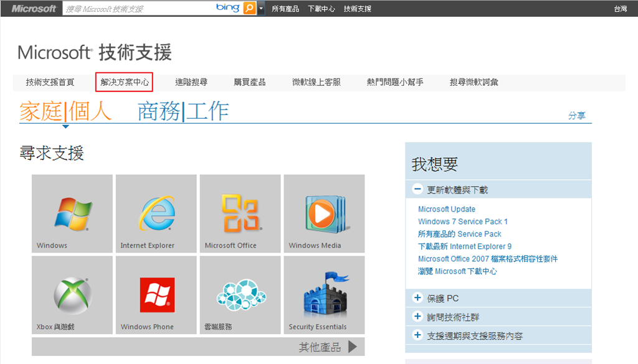
Task: Open the 解決方案中心 tab
Action: 125,82
